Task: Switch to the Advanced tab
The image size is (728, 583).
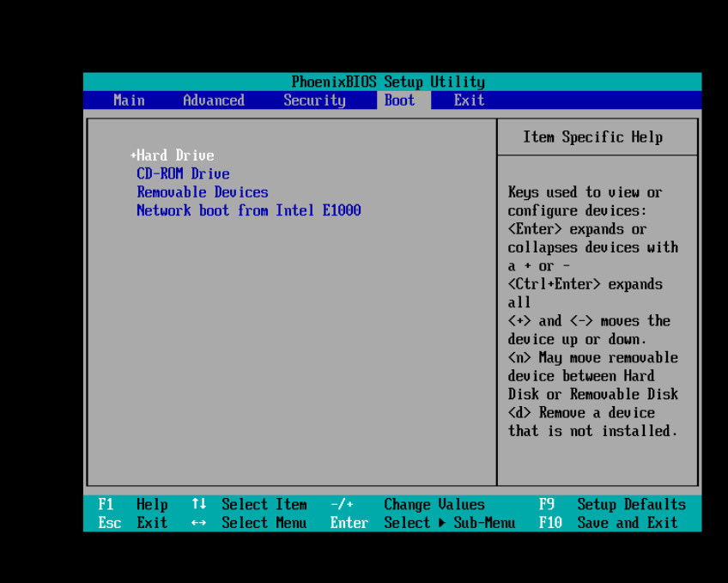Action: (x=214, y=100)
